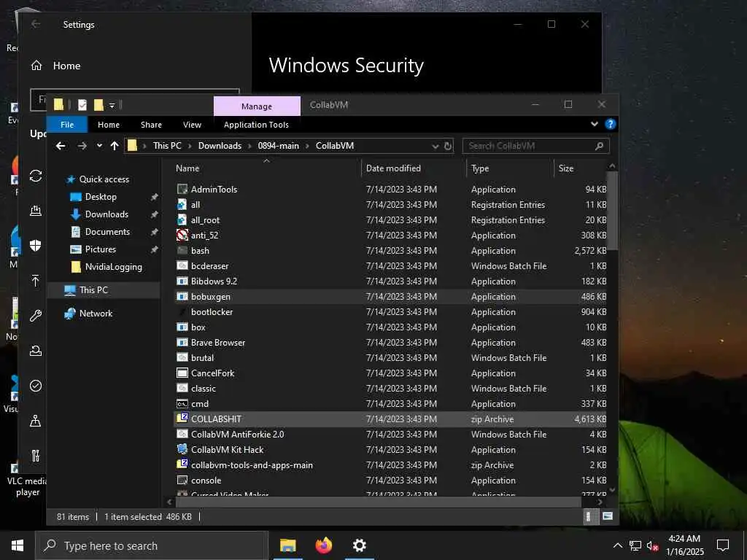The width and height of the screenshot is (747, 560).
Task: Click the Manage contextual tab
Action: pos(257,106)
